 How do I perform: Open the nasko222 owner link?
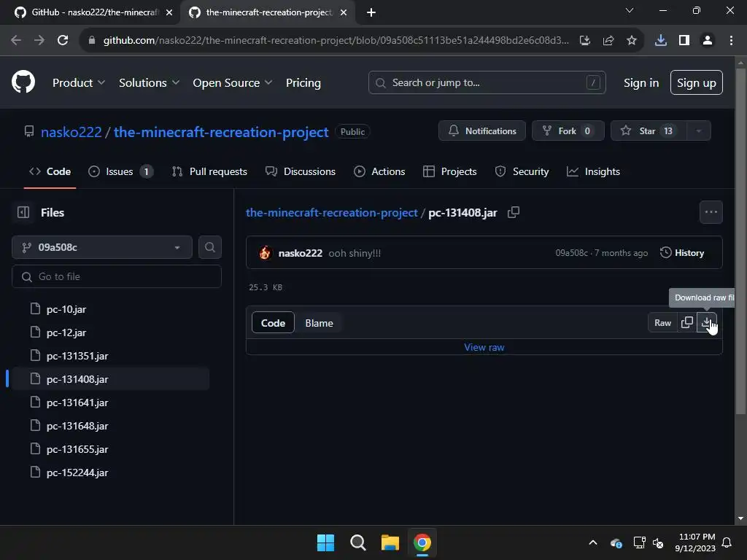pyautogui.click(x=71, y=132)
